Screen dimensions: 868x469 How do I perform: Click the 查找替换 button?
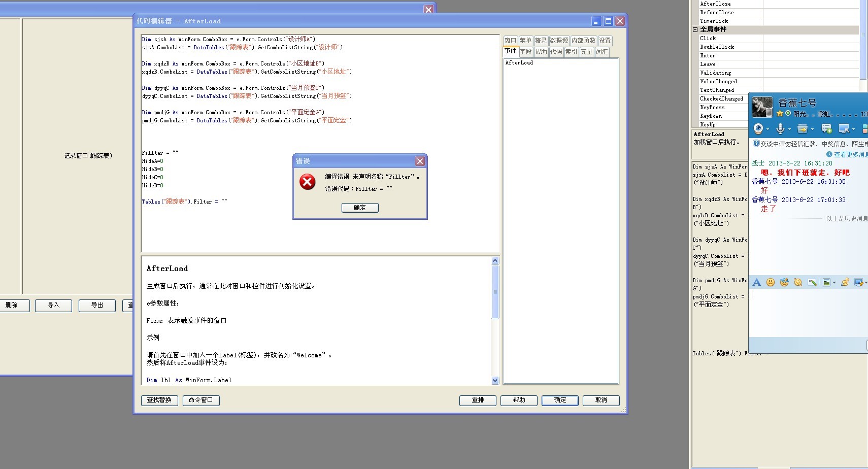159,400
